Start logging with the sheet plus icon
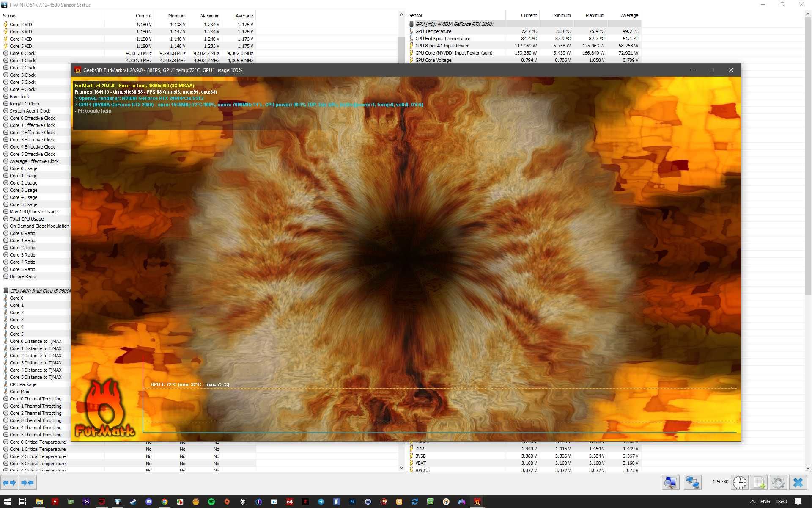 click(759, 483)
